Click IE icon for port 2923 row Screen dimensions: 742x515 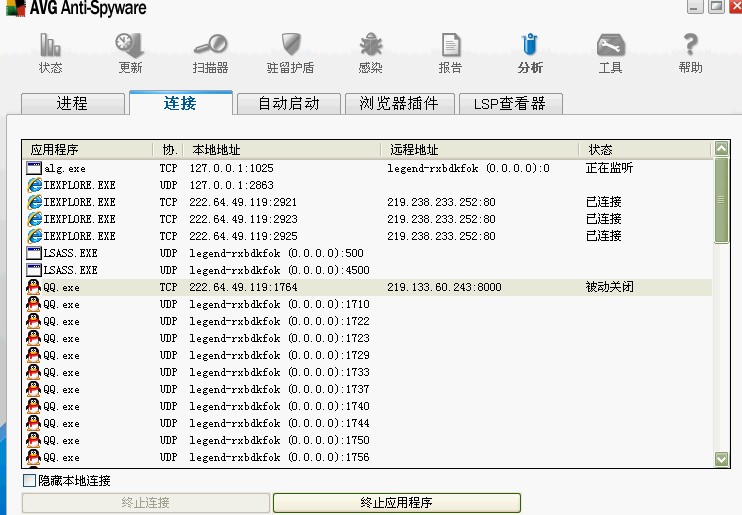(x=34, y=219)
